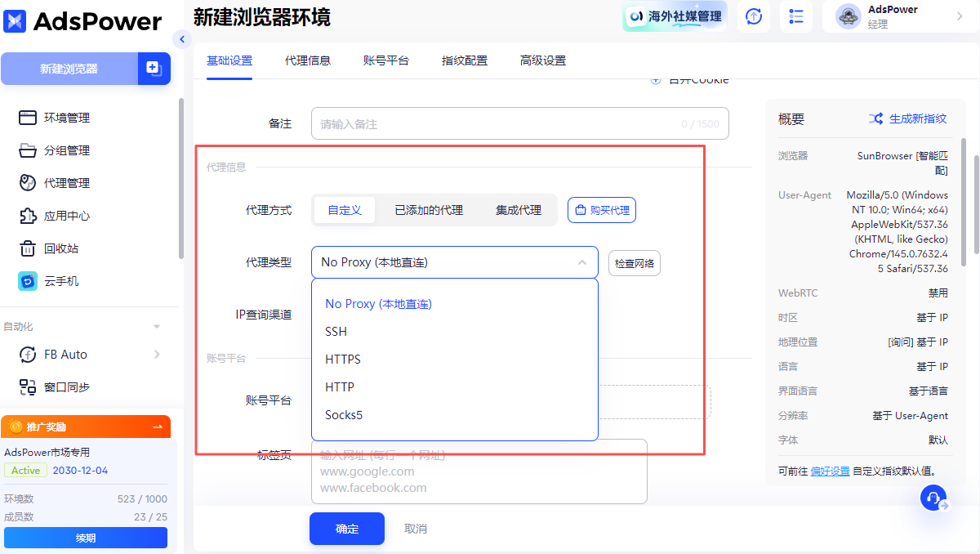Click the batch-create plus icon beside 新建浏览器
Image resolution: width=980 pixels, height=554 pixels.
(x=154, y=69)
